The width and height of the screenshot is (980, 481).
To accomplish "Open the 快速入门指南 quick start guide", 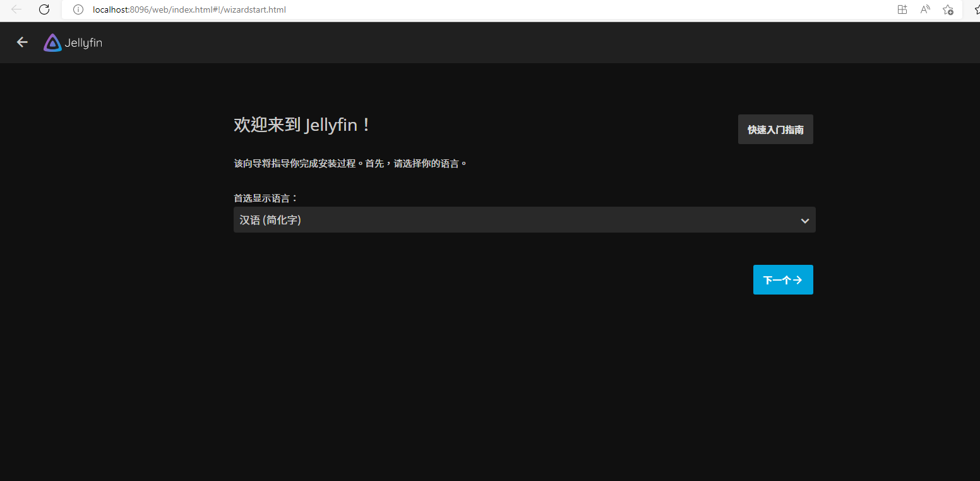I will (775, 130).
